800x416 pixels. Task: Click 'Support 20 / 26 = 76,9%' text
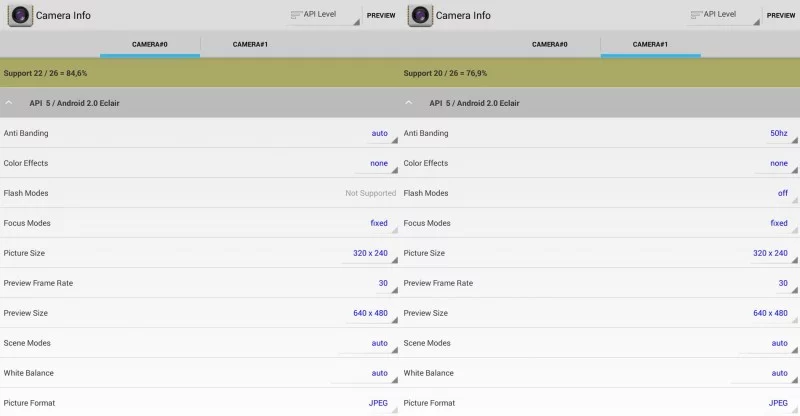click(445, 73)
